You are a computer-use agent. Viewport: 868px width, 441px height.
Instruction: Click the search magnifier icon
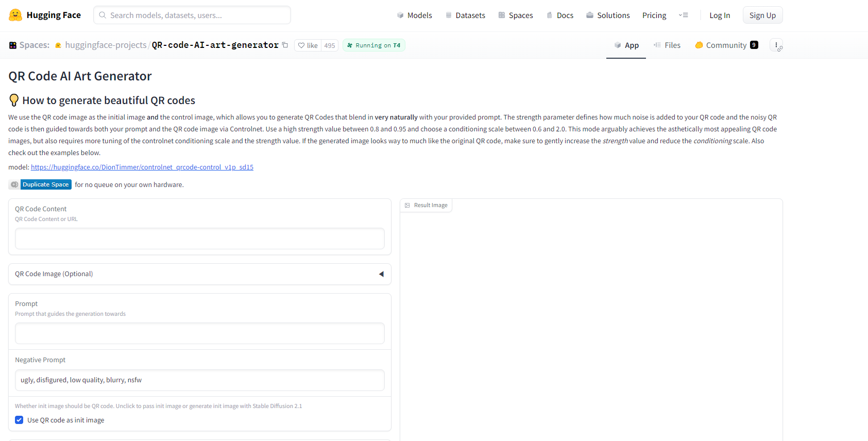[103, 15]
